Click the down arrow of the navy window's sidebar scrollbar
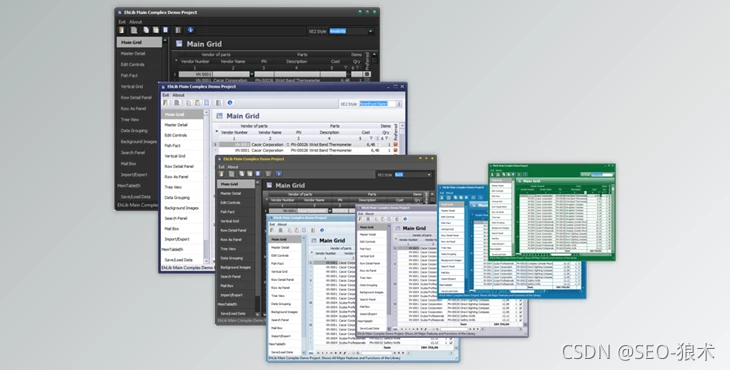The height and width of the screenshot is (370, 730). pos(206,262)
